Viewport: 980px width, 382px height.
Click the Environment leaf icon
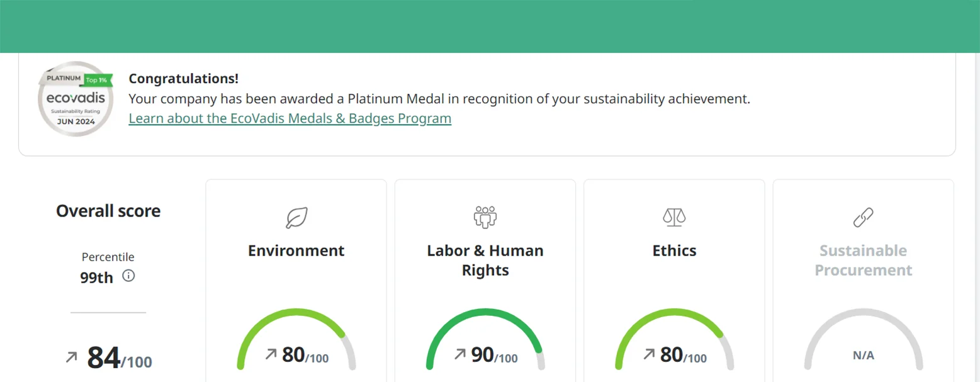(x=296, y=218)
